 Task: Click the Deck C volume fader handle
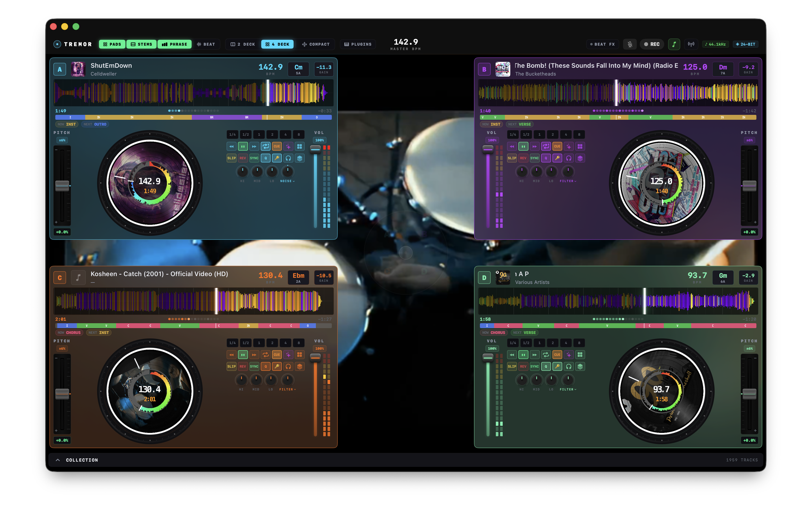click(315, 358)
